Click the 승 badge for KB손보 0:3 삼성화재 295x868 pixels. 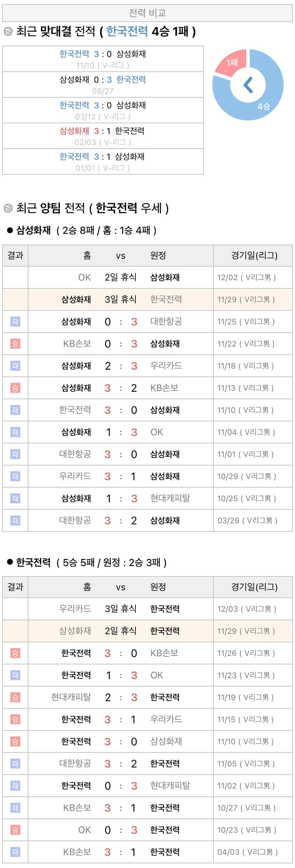[x=15, y=344]
